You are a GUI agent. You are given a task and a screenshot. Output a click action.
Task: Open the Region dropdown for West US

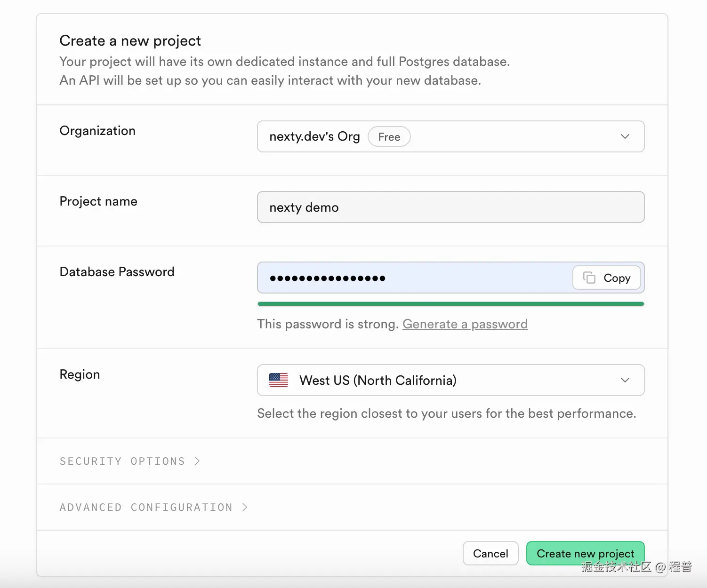pyautogui.click(x=450, y=380)
